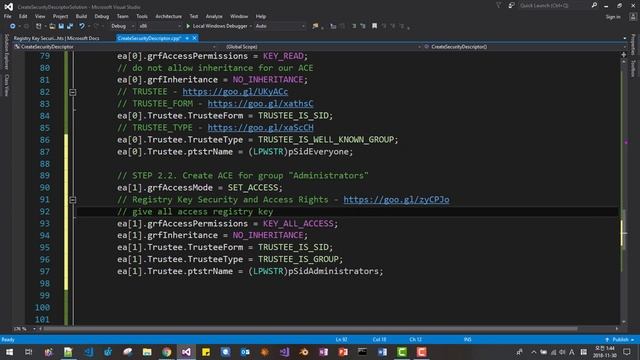The height and width of the screenshot is (360, 640).
Task: Open Windows Start menu
Action: (9, 352)
